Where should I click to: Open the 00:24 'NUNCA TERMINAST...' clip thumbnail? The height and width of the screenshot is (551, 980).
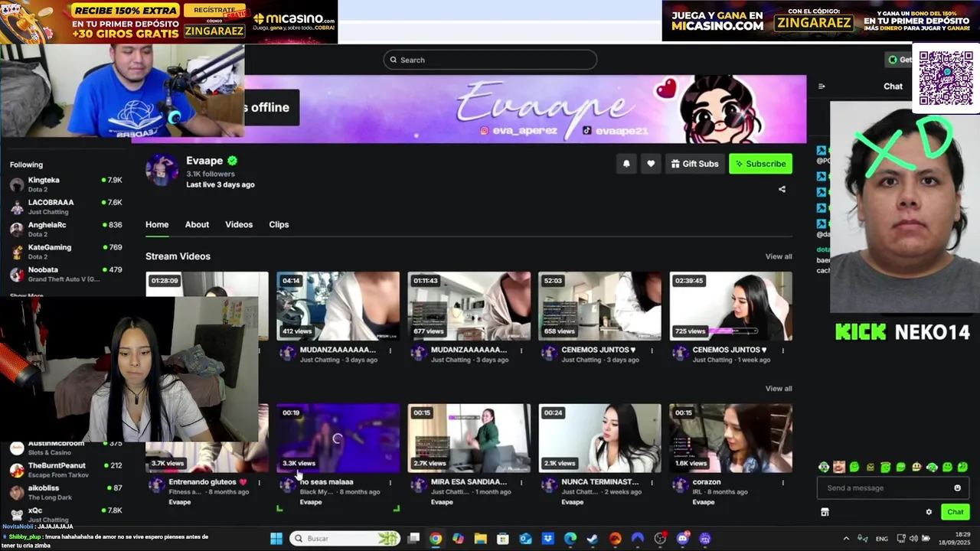599,439
